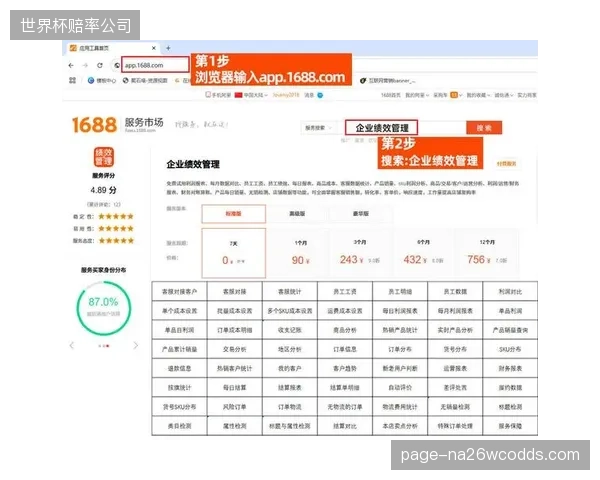This screenshot has height=480, width=600.
Task: Click the 特殊订单处理 table cell
Action: [x=455, y=426]
